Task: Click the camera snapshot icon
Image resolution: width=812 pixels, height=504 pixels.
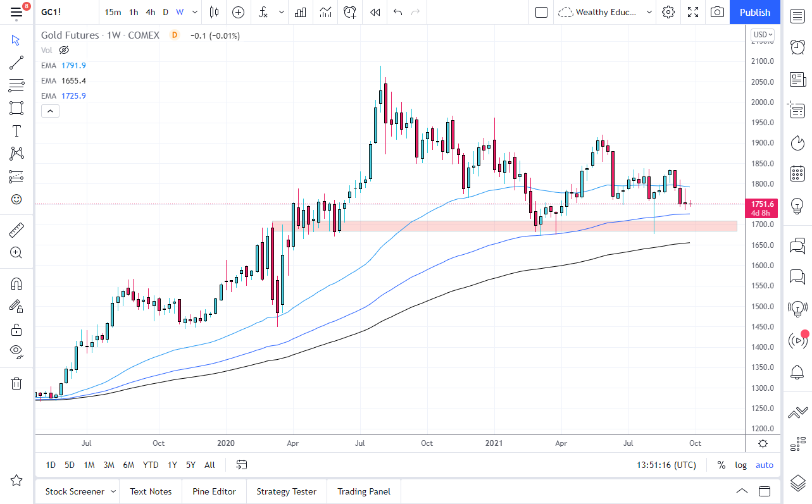Action: [717, 12]
